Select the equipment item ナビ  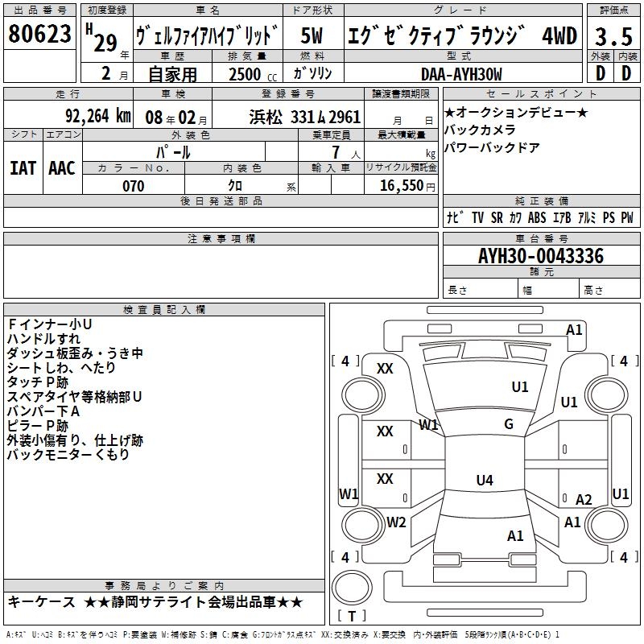coord(456,217)
